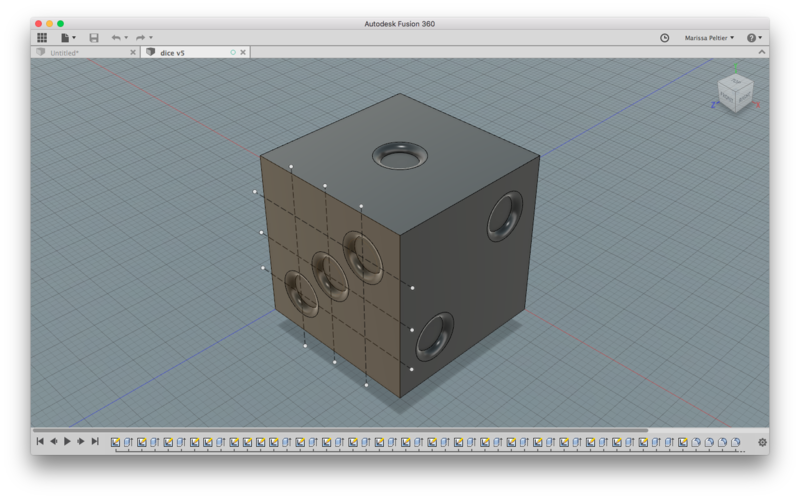This screenshot has height=499, width=800.
Task: Open the File menu dropdown
Action: point(68,37)
